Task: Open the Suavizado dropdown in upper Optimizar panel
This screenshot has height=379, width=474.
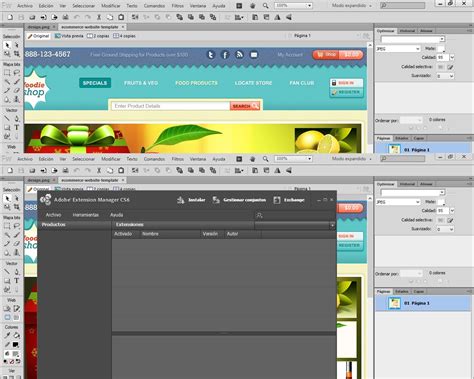Action: [445, 76]
